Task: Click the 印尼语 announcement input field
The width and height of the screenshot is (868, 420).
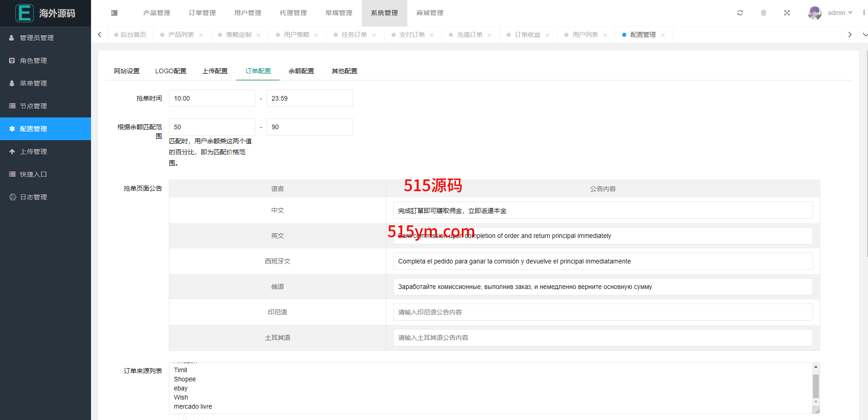Action: click(603, 312)
